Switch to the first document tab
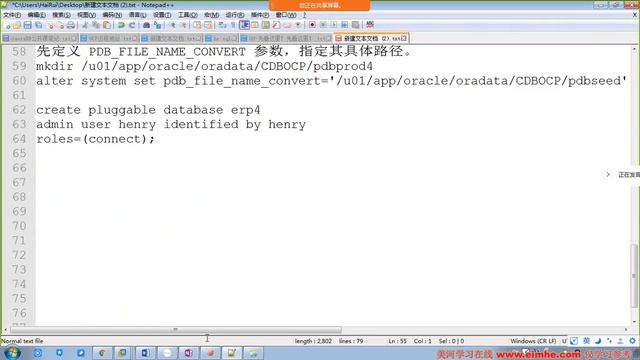The width and height of the screenshot is (640, 360). (x=40, y=38)
